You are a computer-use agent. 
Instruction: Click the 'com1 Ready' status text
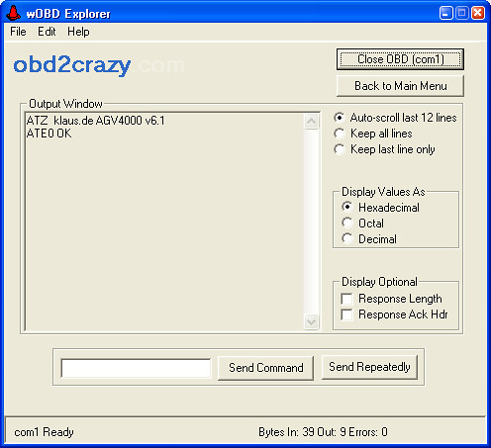tap(44, 432)
